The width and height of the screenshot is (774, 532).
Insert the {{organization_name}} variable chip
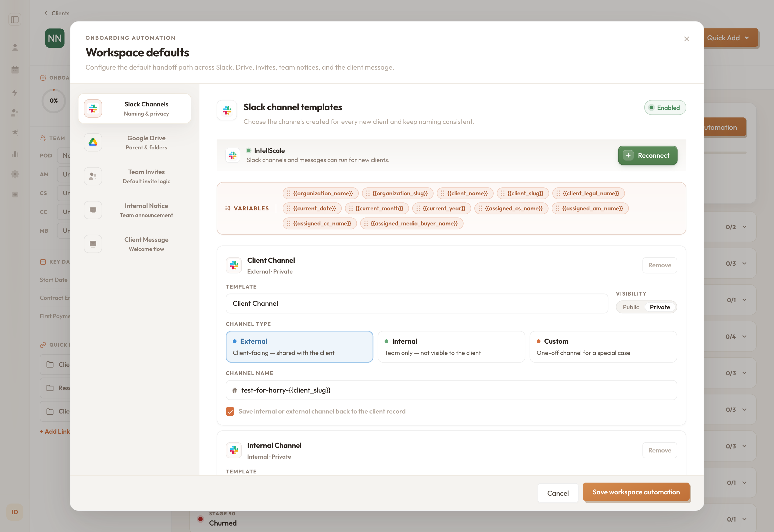[x=320, y=193]
